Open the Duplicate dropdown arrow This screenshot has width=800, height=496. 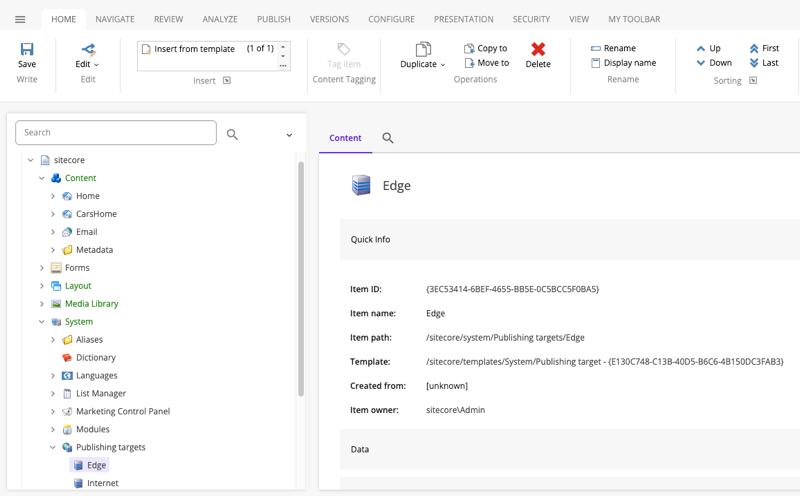(443, 65)
